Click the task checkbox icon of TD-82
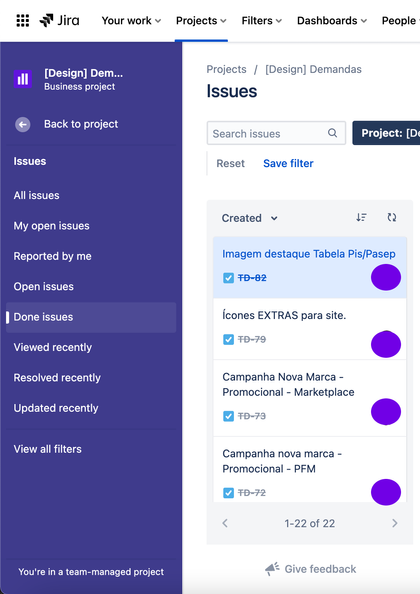The width and height of the screenshot is (420, 594). (228, 278)
